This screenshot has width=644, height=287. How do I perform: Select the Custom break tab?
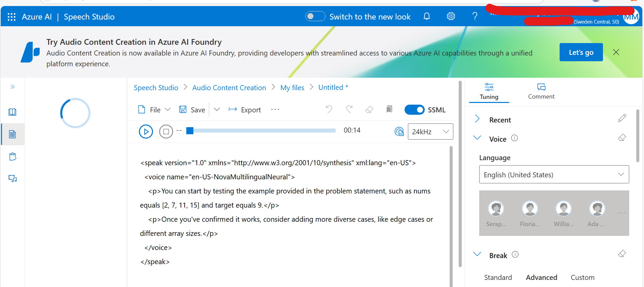pos(582,278)
